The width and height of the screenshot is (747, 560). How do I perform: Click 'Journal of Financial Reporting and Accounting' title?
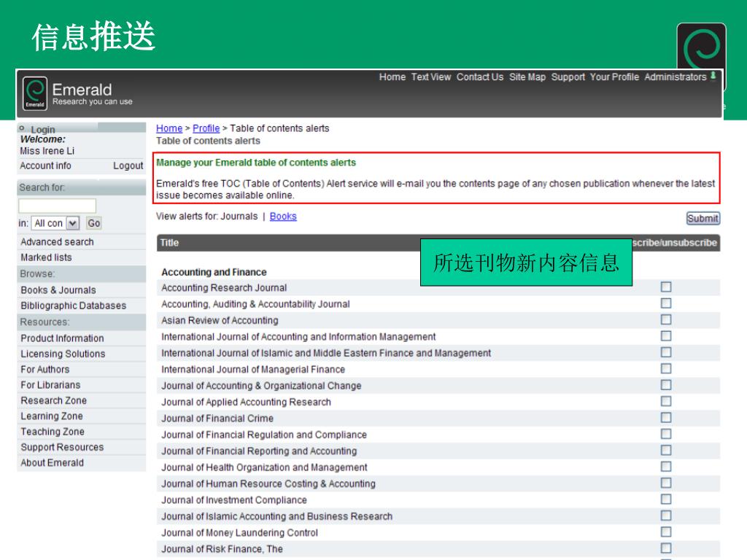pos(259,451)
